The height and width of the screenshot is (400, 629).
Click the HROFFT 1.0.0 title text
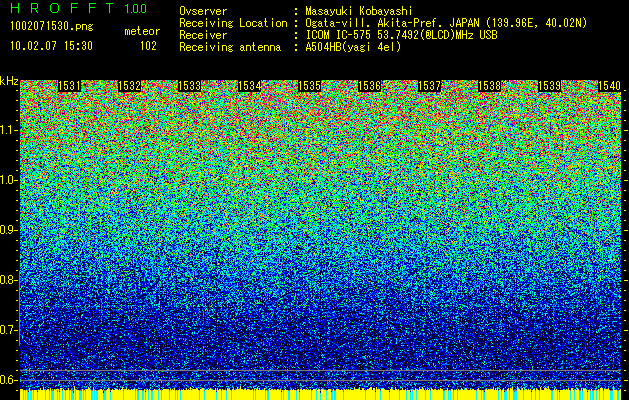pos(78,8)
